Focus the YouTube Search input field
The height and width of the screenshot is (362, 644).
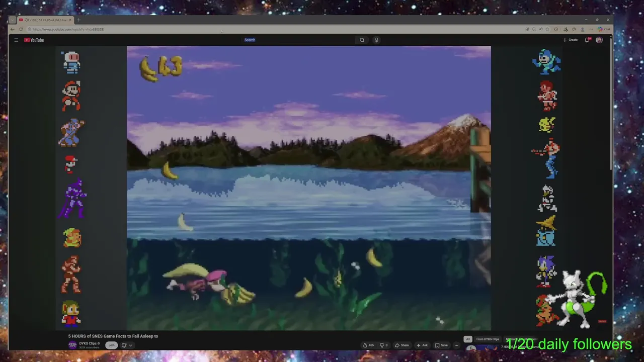[x=297, y=40]
